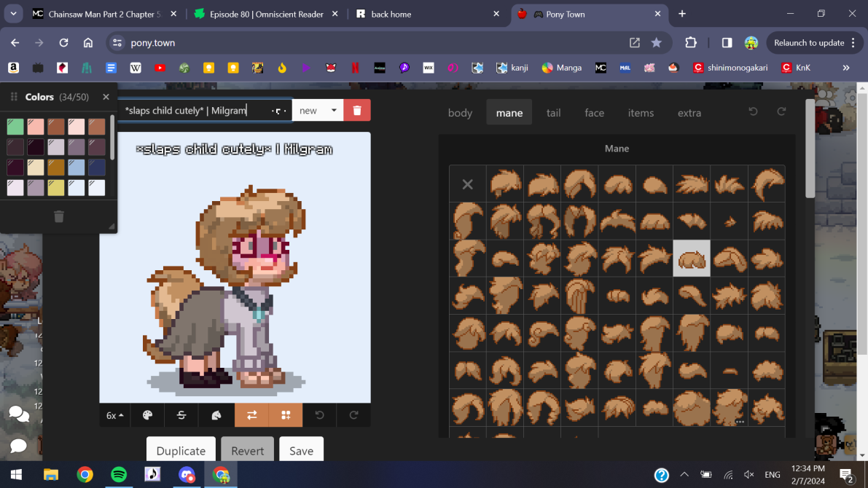The height and width of the screenshot is (488, 868).
Task: Click the horse head icon in the preview toolbar
Action: pos(216,415)
